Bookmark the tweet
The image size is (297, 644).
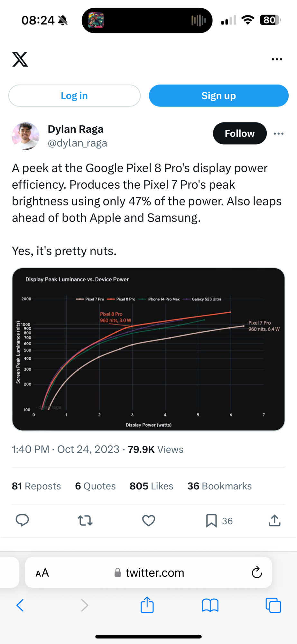211,520
